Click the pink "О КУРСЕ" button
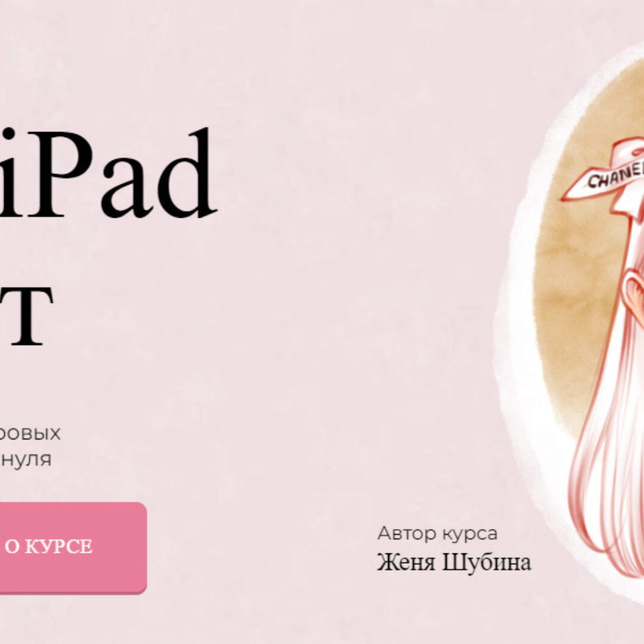The height and width of the screenshot is (644, 644). [72, 547]
